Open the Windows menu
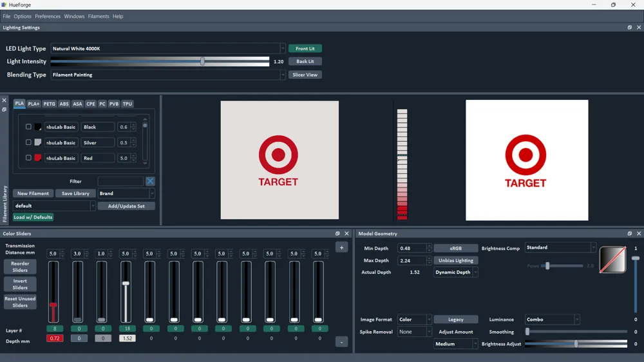The width and height of the screenshot is (644, 362). click(74, 17)
